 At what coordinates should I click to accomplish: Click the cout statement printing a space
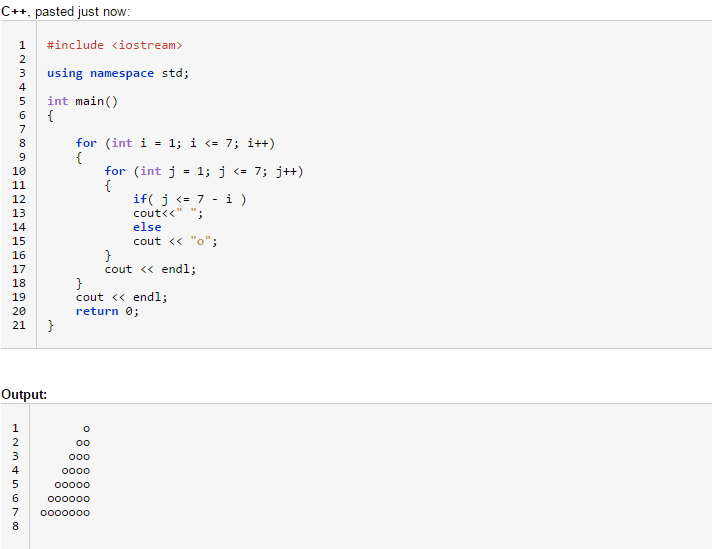click(169, 213)
